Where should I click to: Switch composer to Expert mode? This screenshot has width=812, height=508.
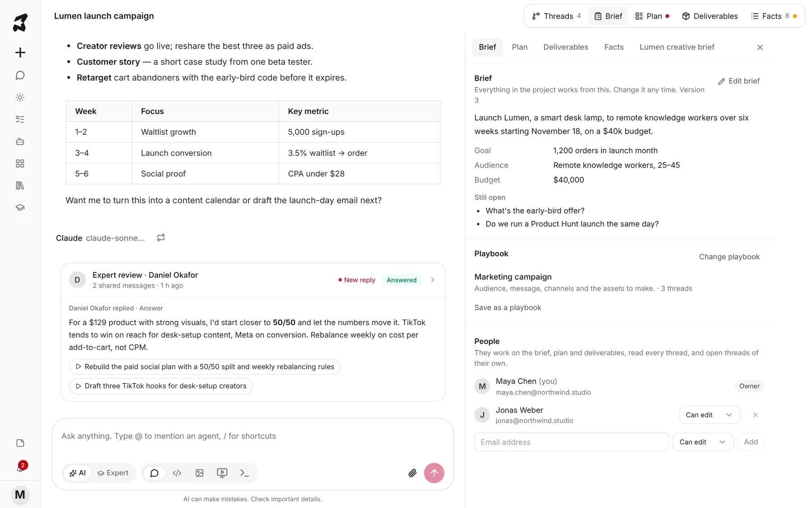[x=113, y=473]
